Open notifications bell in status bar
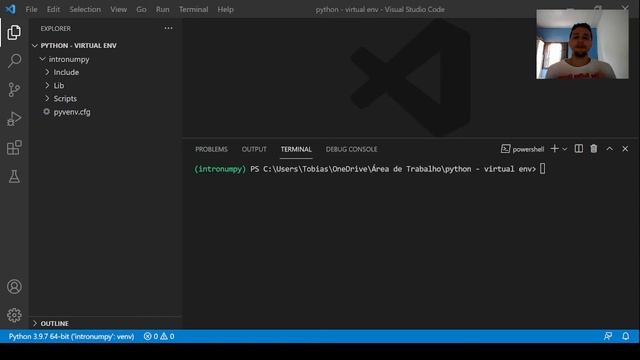 tap(625, 336)
